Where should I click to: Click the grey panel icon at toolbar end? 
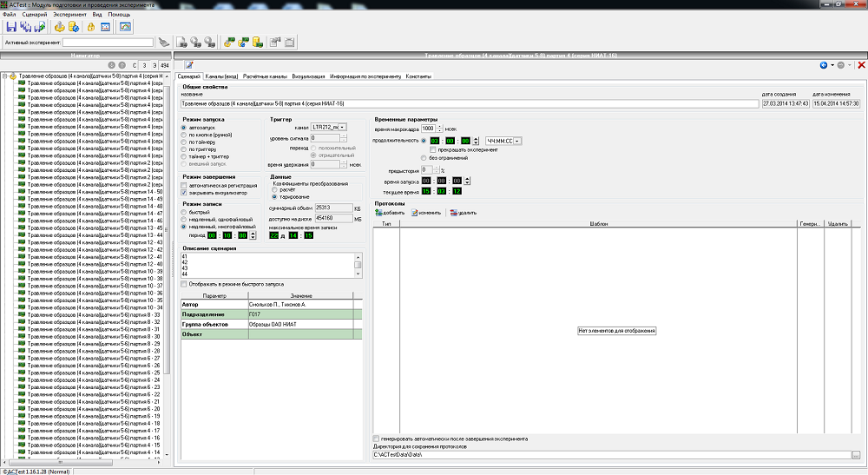point(290,42)
